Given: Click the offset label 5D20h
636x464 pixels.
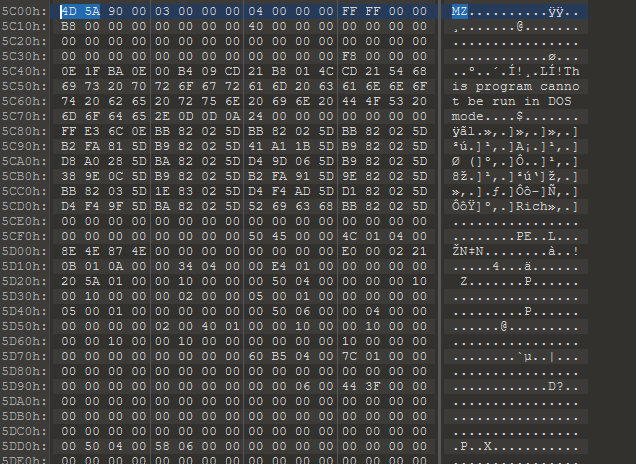Looking at the screenshot, I should coord(24,281).
